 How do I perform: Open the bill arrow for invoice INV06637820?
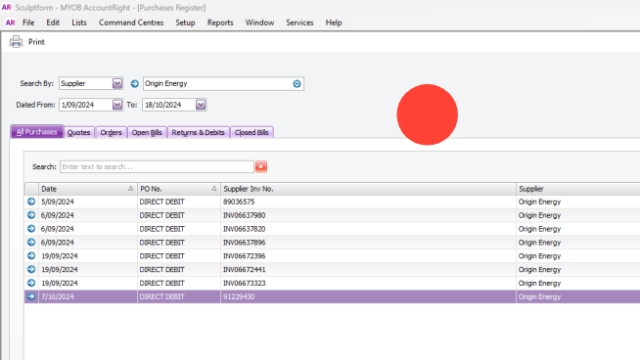tap(31, 229)
